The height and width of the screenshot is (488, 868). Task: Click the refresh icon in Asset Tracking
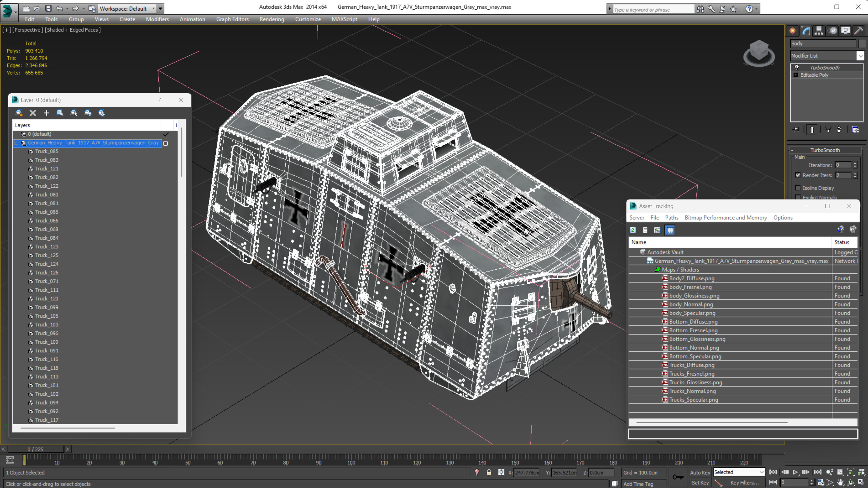click(x=633, y=230)
